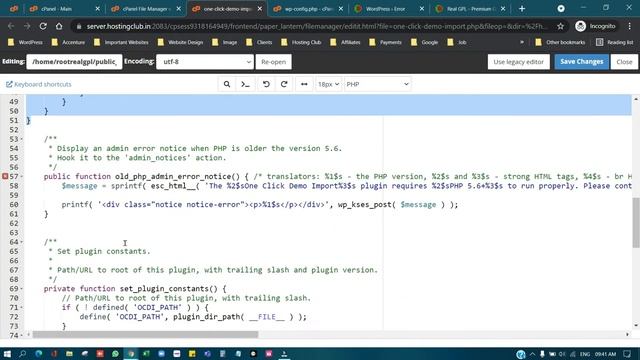Viewport: 640px width, 360px height.
Task: Collapse the fold at line 74
Action: coord(22,335)
